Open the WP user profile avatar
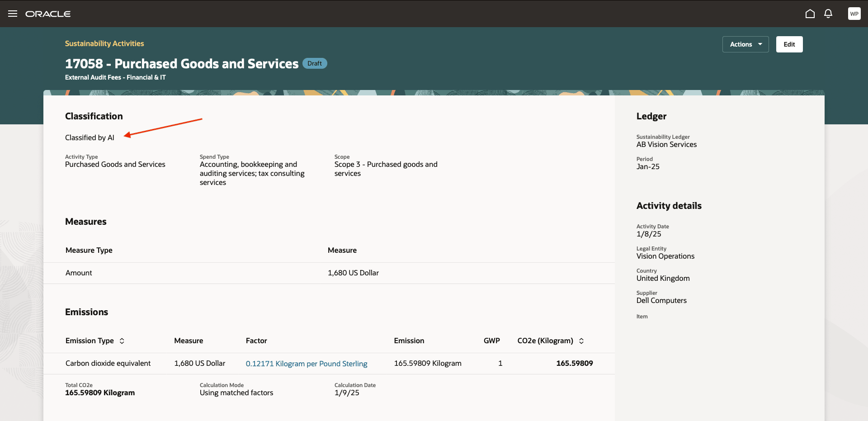The height and width of the screenshot is (421, 868). (854, 14)
